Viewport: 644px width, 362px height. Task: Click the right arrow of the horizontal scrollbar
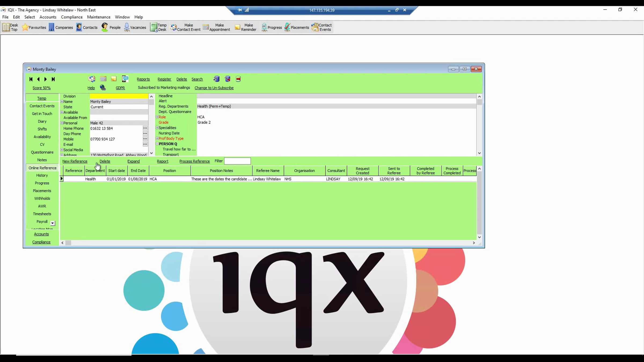474,243
